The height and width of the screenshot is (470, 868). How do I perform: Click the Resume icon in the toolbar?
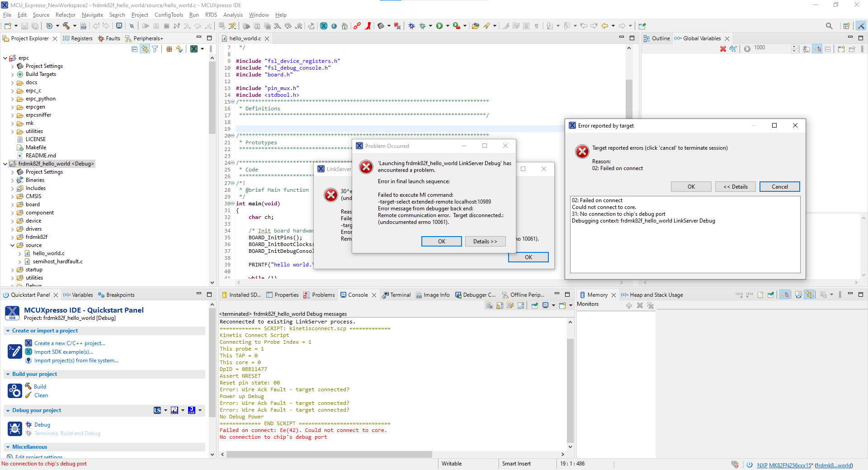[x=146, y=26]
